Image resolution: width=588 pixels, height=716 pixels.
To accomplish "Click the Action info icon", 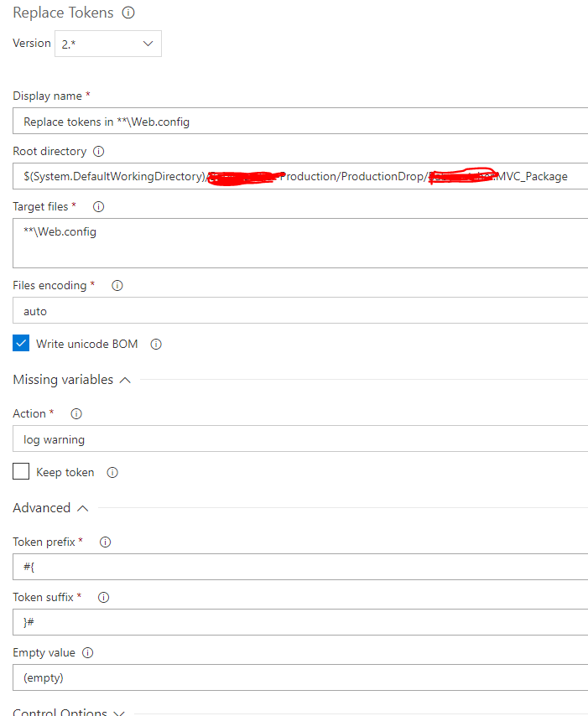I will coord(75,413).
